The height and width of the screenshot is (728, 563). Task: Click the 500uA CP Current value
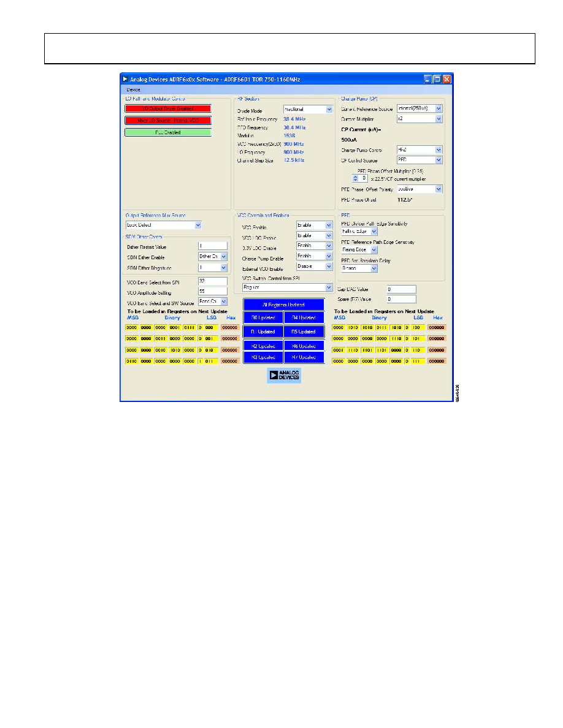point(349,140)
